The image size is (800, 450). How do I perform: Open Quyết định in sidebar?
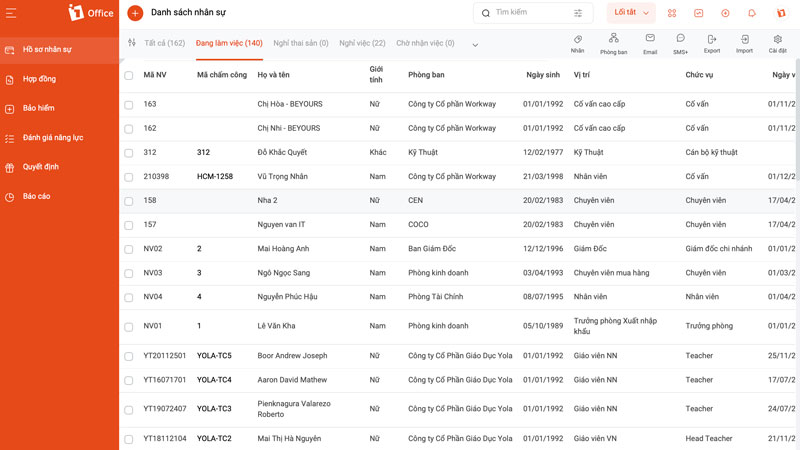click(x=59, y=167)
